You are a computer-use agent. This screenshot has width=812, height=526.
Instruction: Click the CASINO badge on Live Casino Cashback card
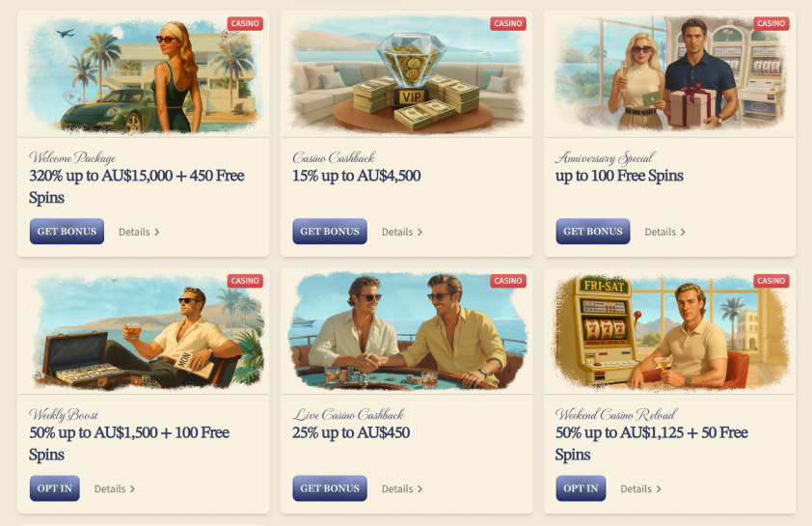pyautogui.click(x=508, y=281)
